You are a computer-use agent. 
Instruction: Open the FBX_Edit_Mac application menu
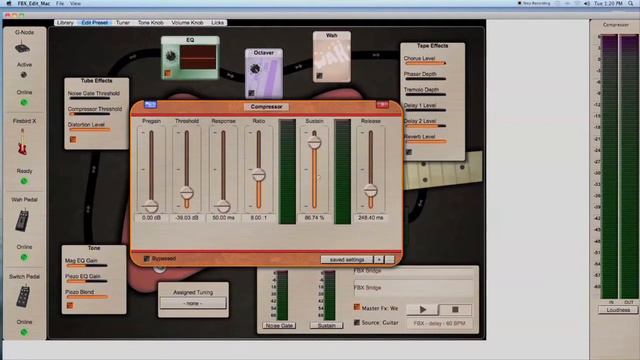click(34, 3)
